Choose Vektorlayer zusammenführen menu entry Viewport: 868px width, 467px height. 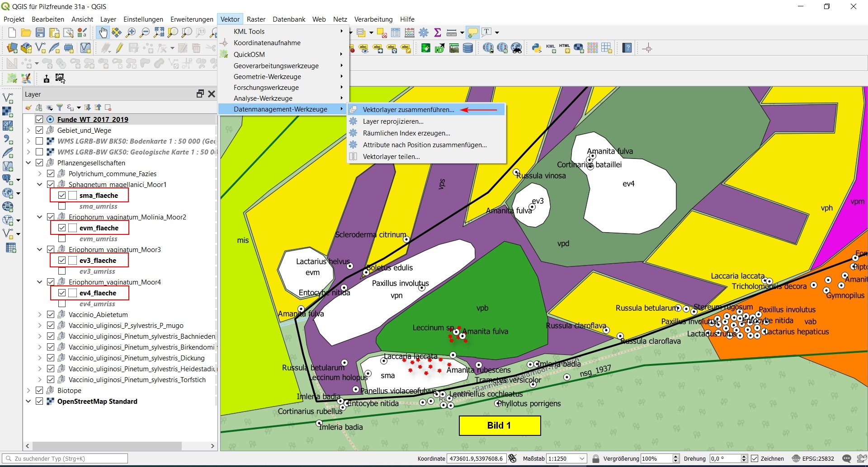tap(408, 110)
